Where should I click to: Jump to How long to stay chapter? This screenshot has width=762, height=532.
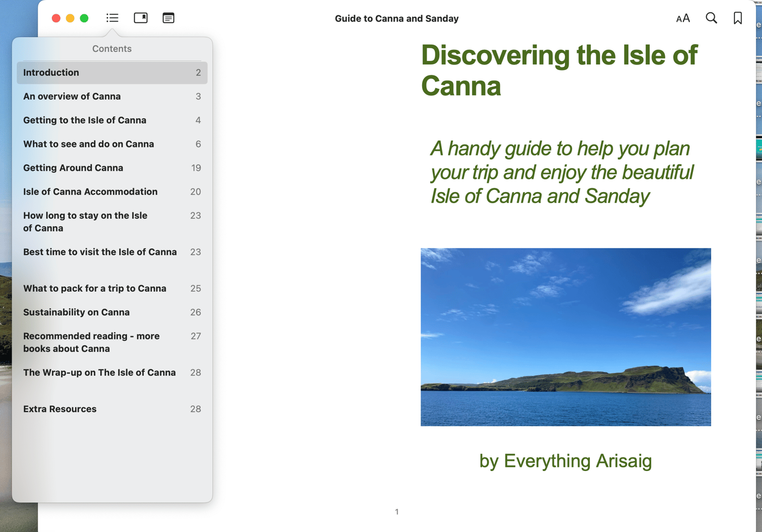pyautogui.click(x=112, y=222)
